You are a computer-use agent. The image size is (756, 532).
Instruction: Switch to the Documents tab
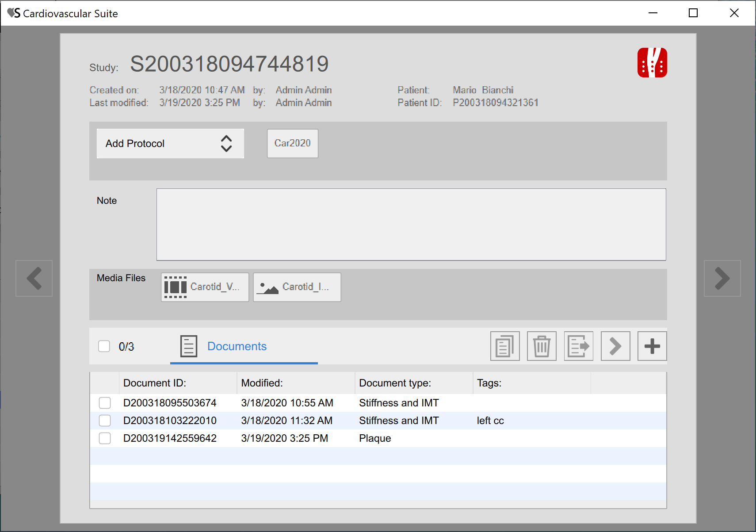click(x=237, y=346)
